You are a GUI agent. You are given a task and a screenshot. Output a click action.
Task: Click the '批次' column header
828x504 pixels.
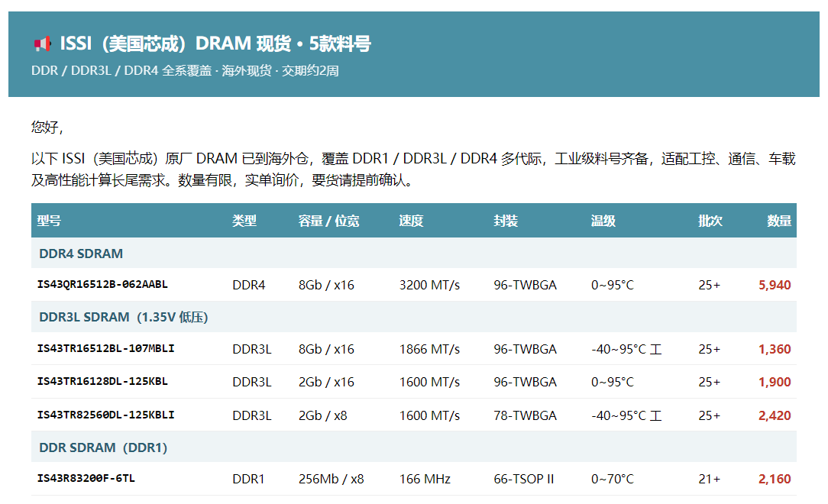click(x=710, y=221)
